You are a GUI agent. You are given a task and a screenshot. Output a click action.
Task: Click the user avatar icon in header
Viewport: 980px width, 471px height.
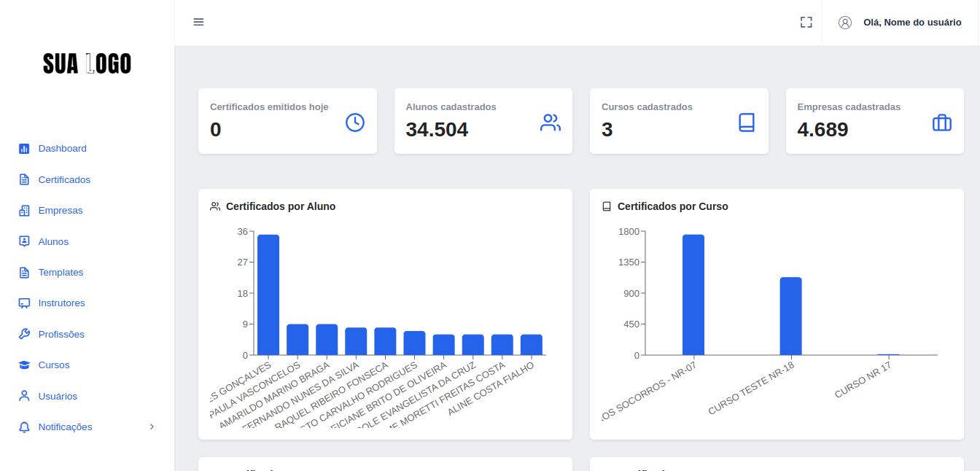click(845, 23)
